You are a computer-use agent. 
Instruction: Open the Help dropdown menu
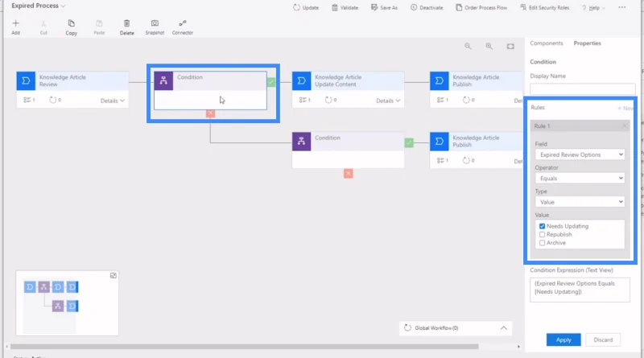pos(593,7)
